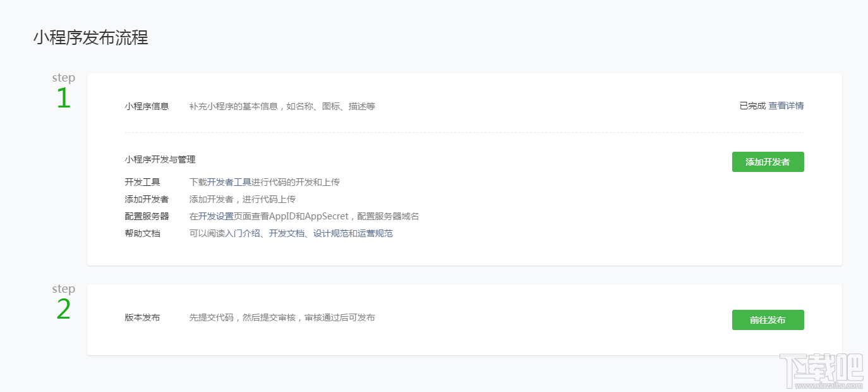Screen dimensions: 868x392
Task: Click the 小程序发布流程 page title
Action: pos(91,38)
